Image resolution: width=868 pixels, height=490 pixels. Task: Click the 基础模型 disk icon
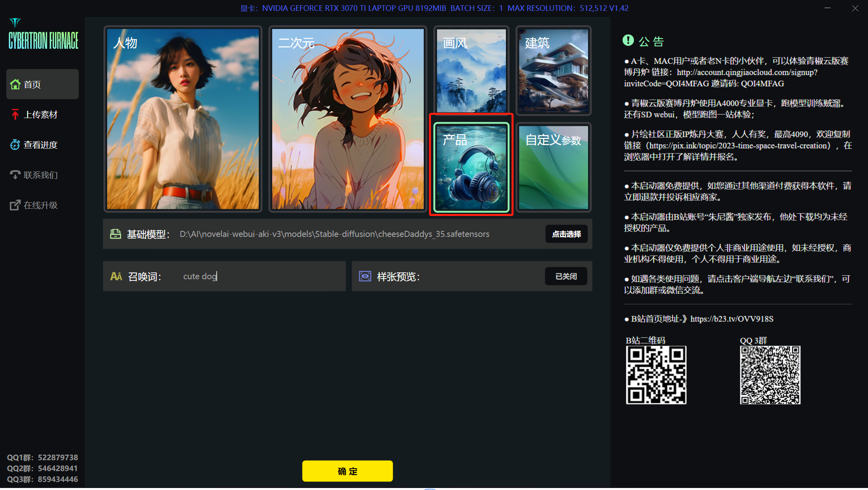coord(116,234)
